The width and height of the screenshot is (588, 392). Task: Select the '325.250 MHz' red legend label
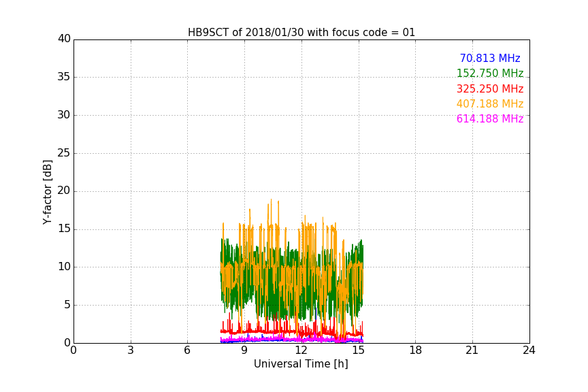pyautogui.click(x=490, y=89)
